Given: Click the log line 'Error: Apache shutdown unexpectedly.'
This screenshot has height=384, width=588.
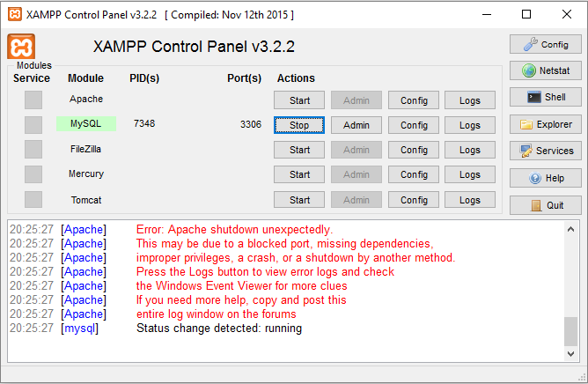Looking at the screenshot, I should (x=234, y=229).
